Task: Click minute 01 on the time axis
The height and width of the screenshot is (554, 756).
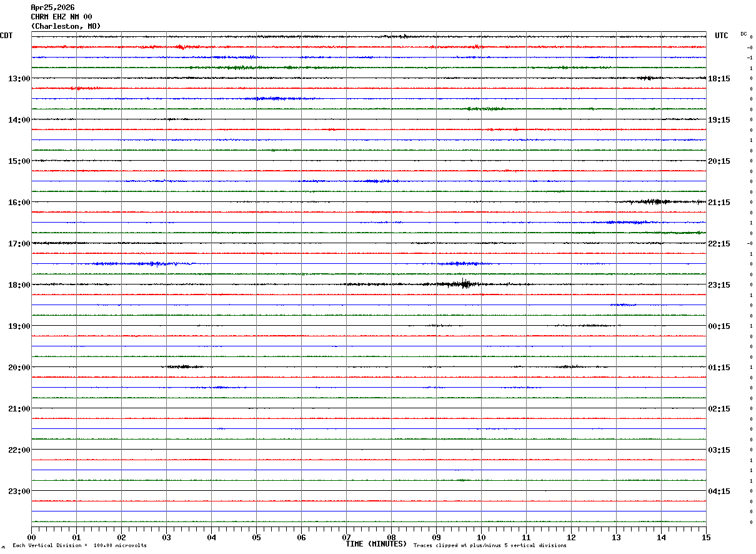Action: [x=76, y=538]
